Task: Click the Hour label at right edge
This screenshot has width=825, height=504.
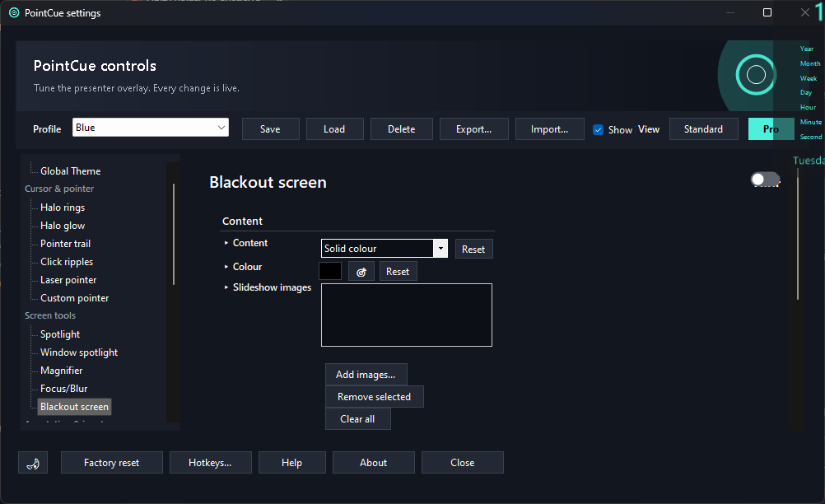Action: (809, 107)
